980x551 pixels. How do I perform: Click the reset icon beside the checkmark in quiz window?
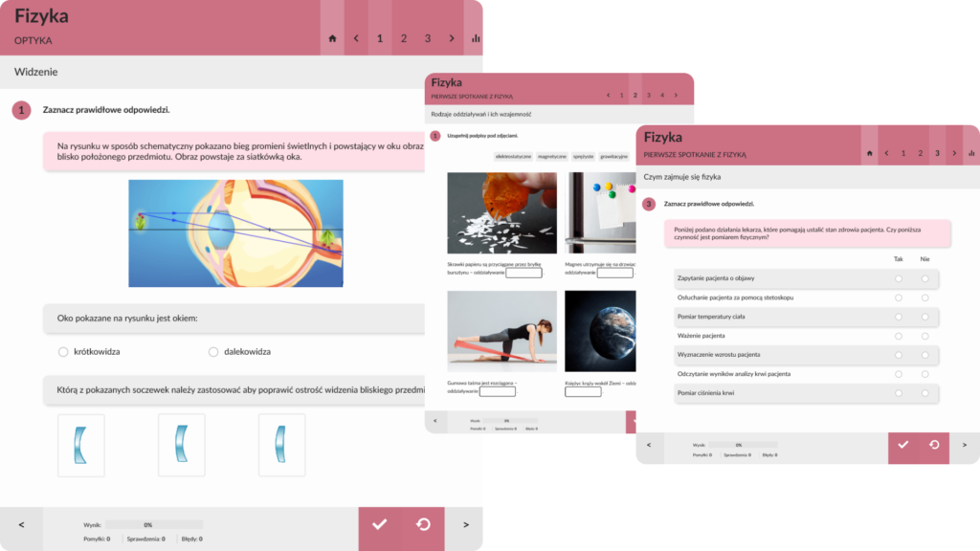933,447
